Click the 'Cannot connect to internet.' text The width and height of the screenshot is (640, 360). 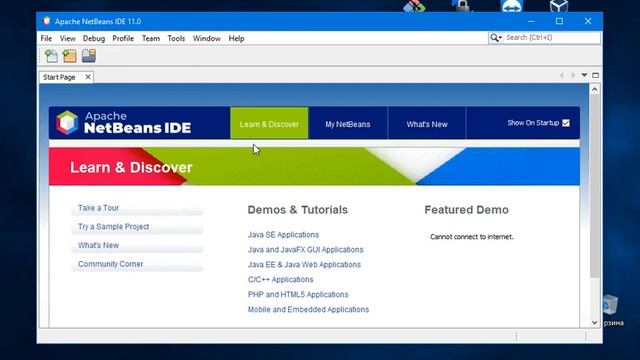[x=471, y=237]
